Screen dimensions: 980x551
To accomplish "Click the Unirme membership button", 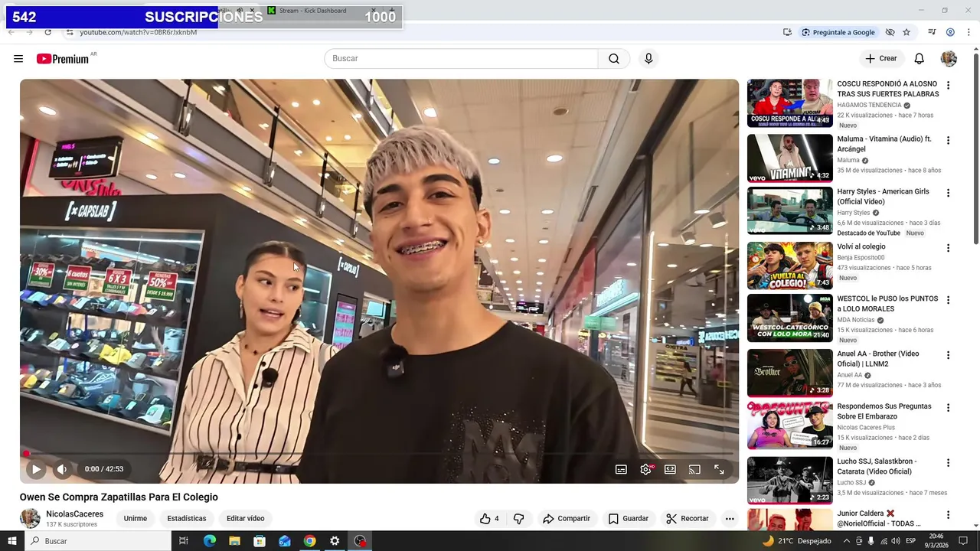I will (136, 519).
